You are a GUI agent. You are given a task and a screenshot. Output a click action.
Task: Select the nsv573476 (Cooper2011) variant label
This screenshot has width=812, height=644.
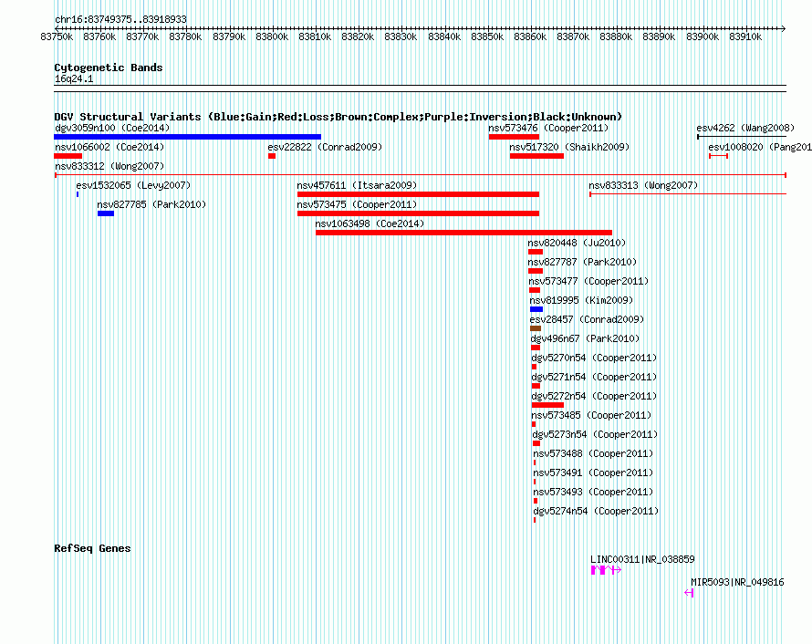pos(548,128)
